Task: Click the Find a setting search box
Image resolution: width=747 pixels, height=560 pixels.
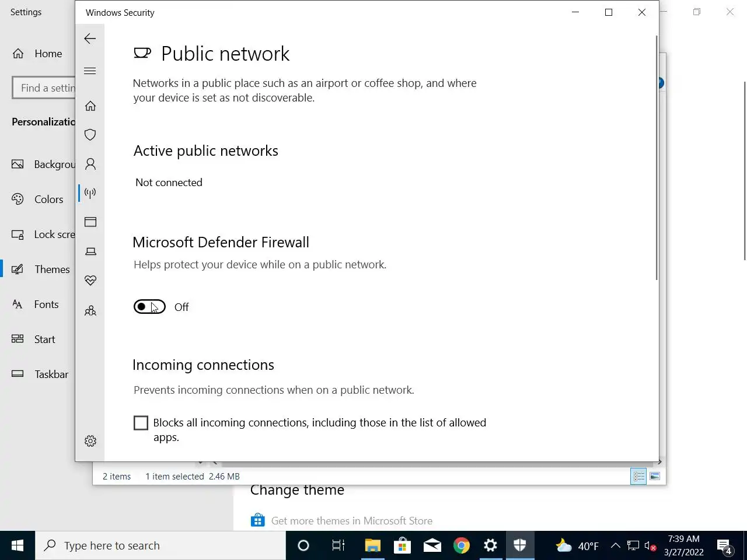Action: coord(44,88)
